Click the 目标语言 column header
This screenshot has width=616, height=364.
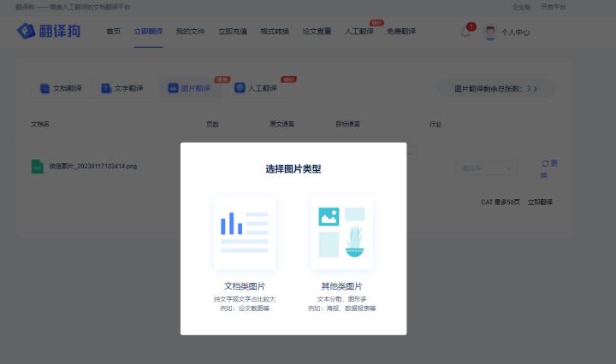[347, 124]
